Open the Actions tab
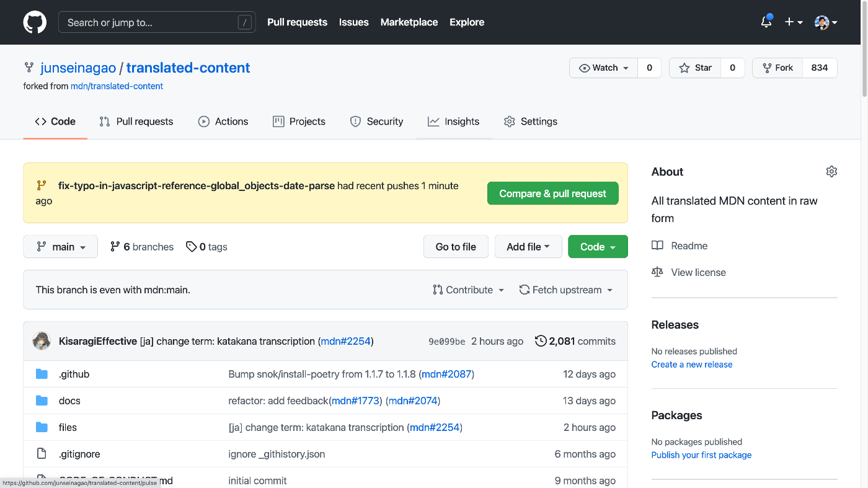 [223, 122]
